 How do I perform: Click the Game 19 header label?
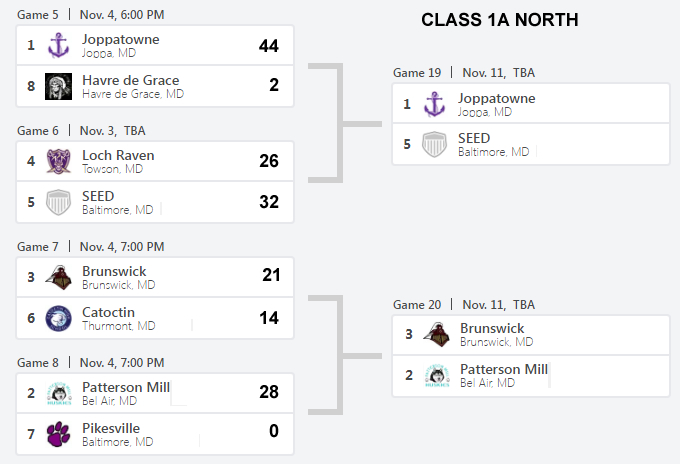click(x=415, y=72)
